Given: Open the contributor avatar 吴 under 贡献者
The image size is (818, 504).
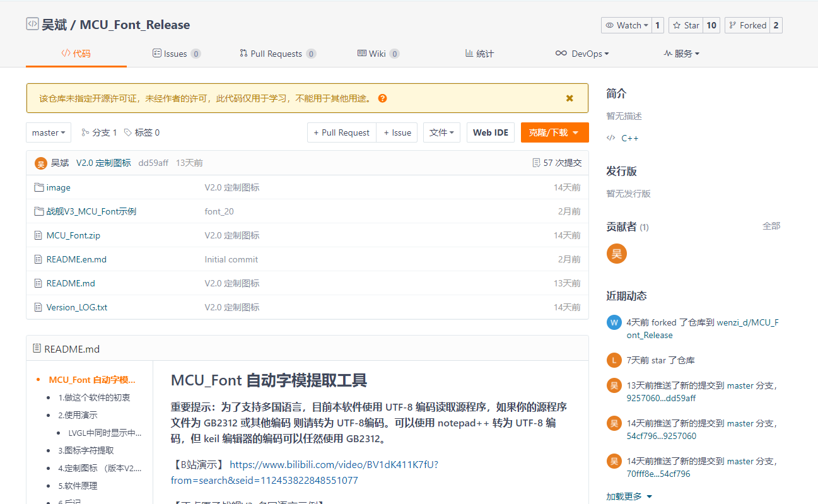Looking at the screenshot, I should pyautogui.click(x=617, y=254).
